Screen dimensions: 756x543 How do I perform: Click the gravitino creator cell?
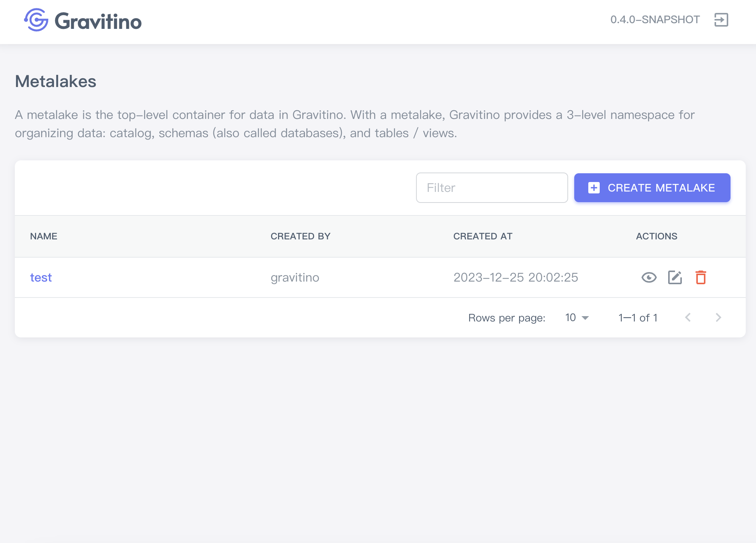(295, 277)
